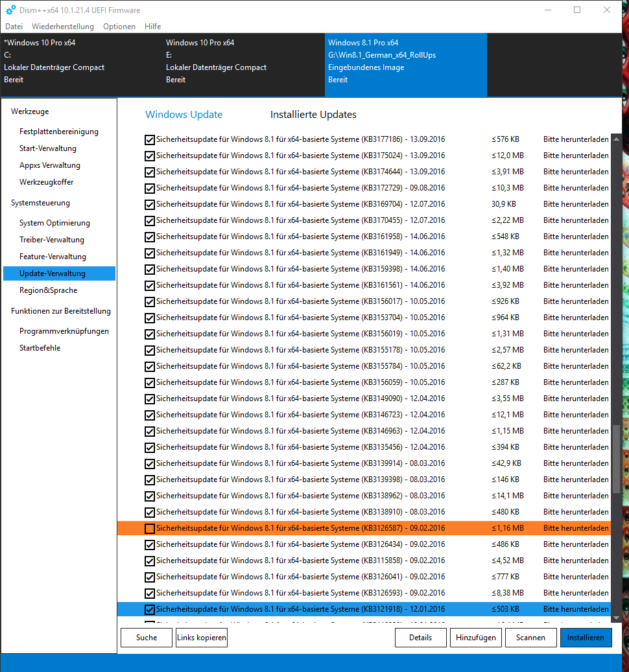Select the Windows 8.1 Pro x64 mounted image
Image resolution: width=629 pixels, height=672 pixels.
tap(406, 65)
